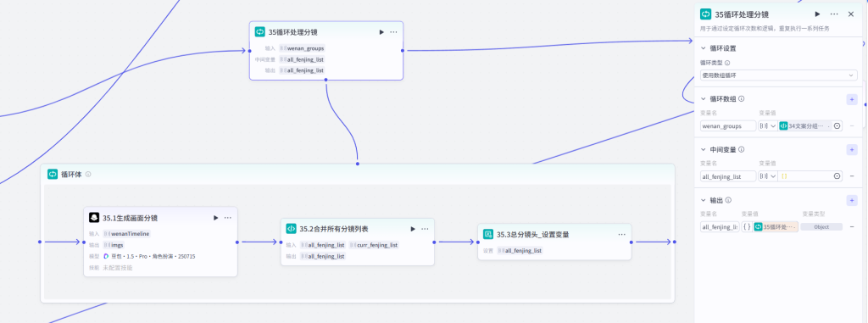Click output port of 35.1生成画面分镜 node
The height and width of the screenshot is (323, 868).
click(237, 242)
